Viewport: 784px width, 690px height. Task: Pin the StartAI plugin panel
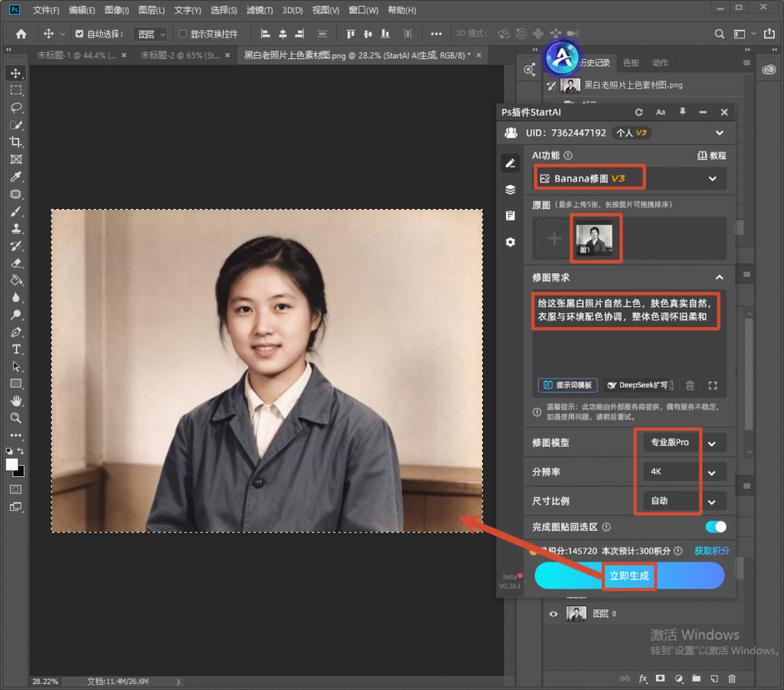tap(682, 112)
